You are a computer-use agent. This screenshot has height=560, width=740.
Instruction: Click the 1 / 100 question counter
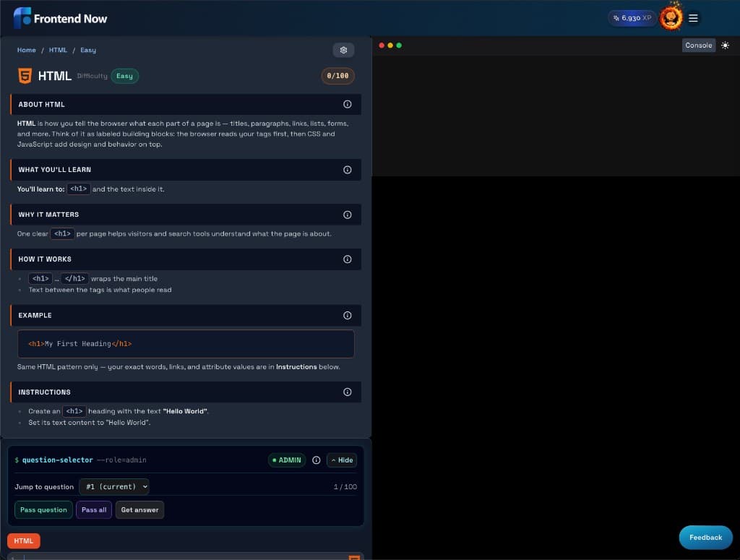tap(345, 486)
